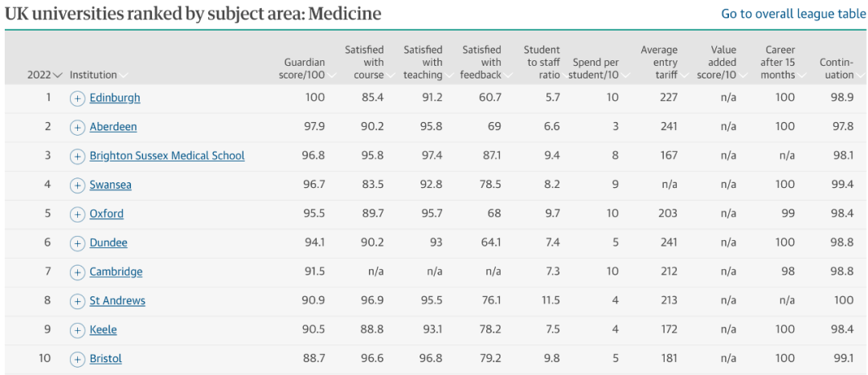This screenshot has width=868, height=375.
Task: Sort by Guardian score/100 column
Action: [x=305, y=68]
